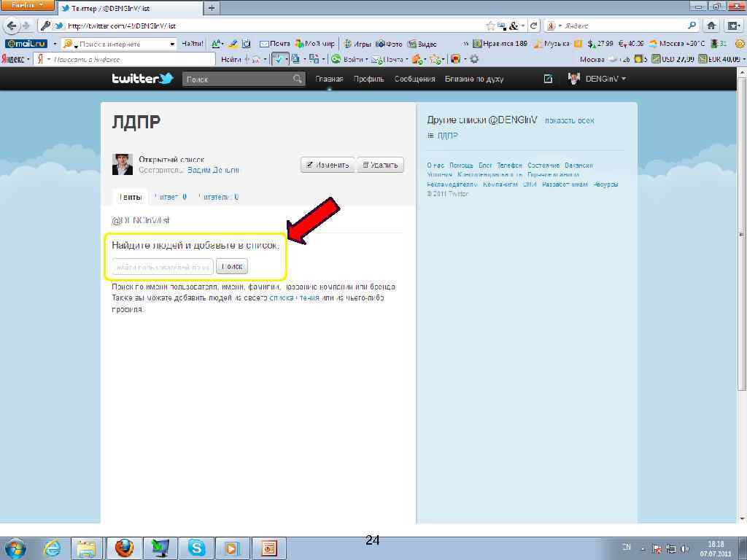Open Skype from the taskbar
Image resolution: width=747 pixels, height=560 pixels.
click(197, 548)
